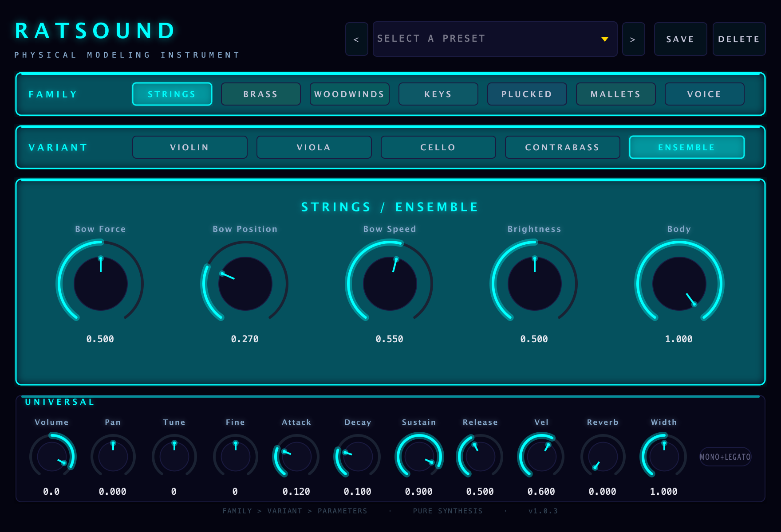
Task: Click the Release knob
Action: coord(481,457)
